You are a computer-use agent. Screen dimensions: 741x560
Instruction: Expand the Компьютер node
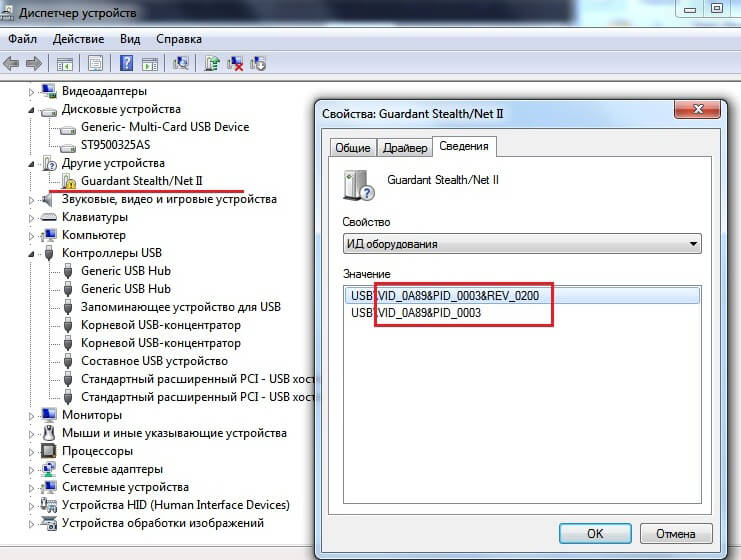[31, 236]
